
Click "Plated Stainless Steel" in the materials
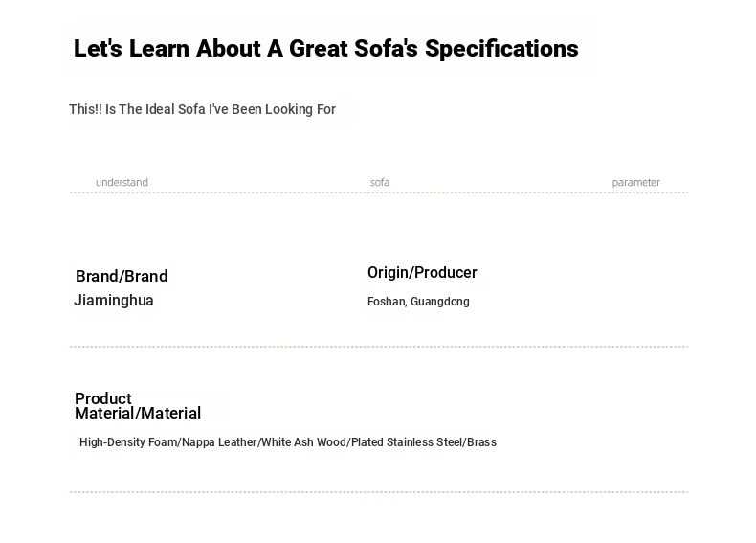[407, 442]
